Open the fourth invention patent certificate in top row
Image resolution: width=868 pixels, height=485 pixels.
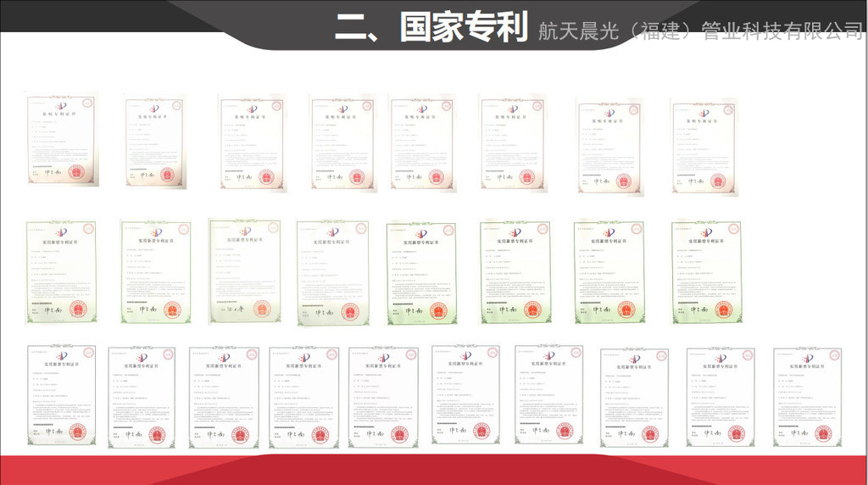(x=342, y=142)
